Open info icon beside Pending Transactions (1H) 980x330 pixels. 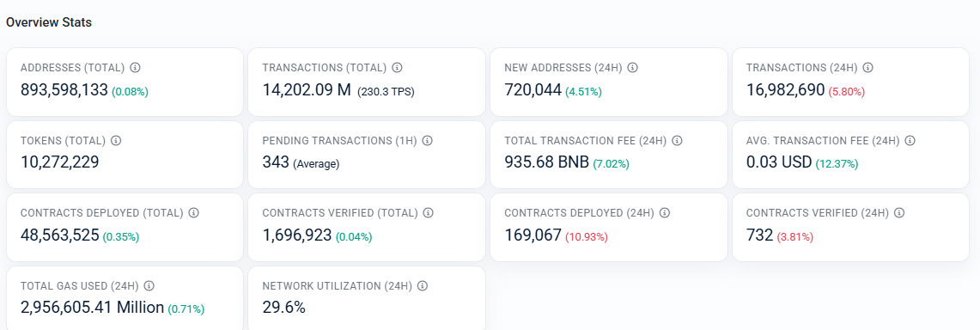(x=427, y=141)
